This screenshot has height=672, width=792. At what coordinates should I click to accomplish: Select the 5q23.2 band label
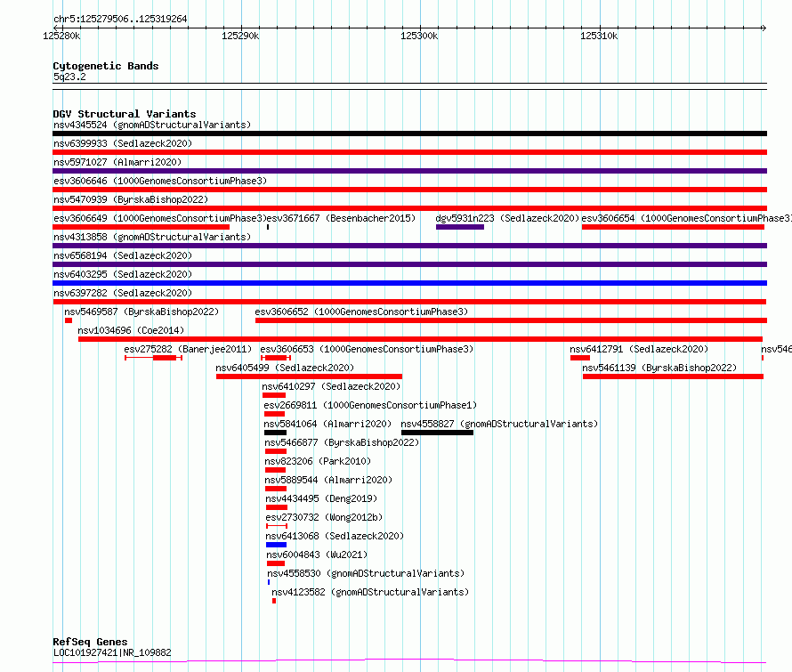point(69,77)
